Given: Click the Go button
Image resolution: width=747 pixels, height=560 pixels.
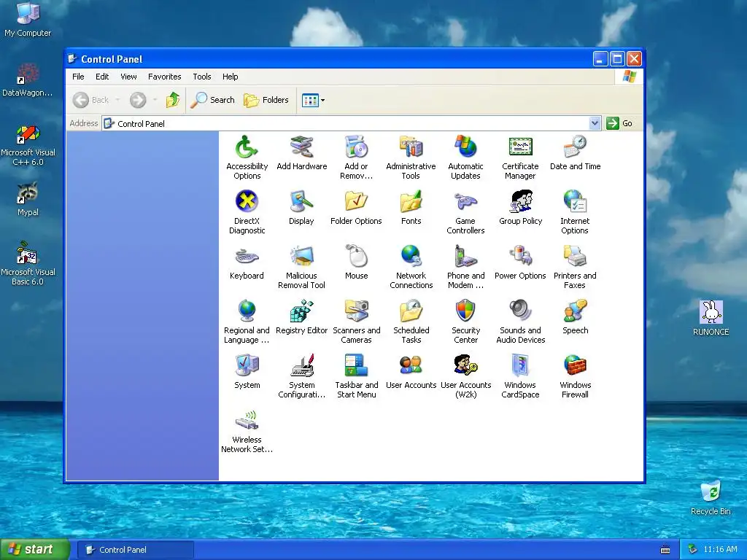Looking at the screenshot, I should pyautogui.click(x=620, y=123).
